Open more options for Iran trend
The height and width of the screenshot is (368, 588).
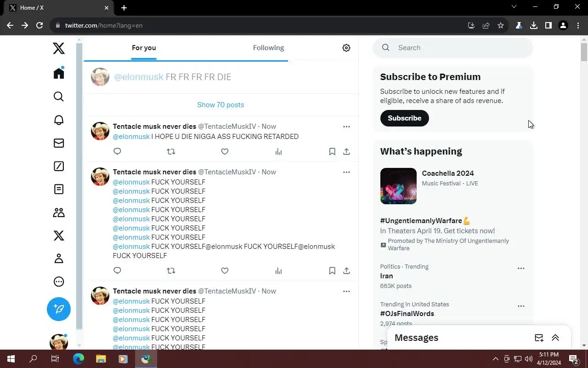tap(521, 268)
